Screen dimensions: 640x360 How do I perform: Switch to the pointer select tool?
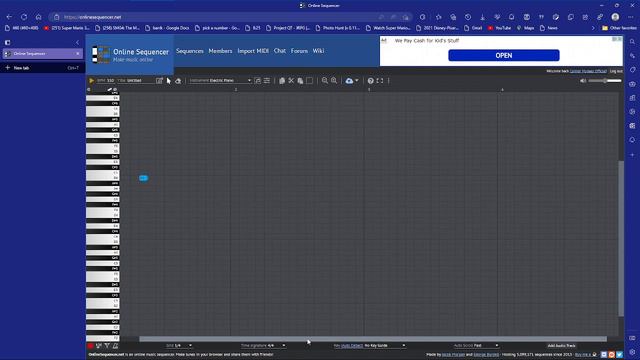click(x=169, y=81)
